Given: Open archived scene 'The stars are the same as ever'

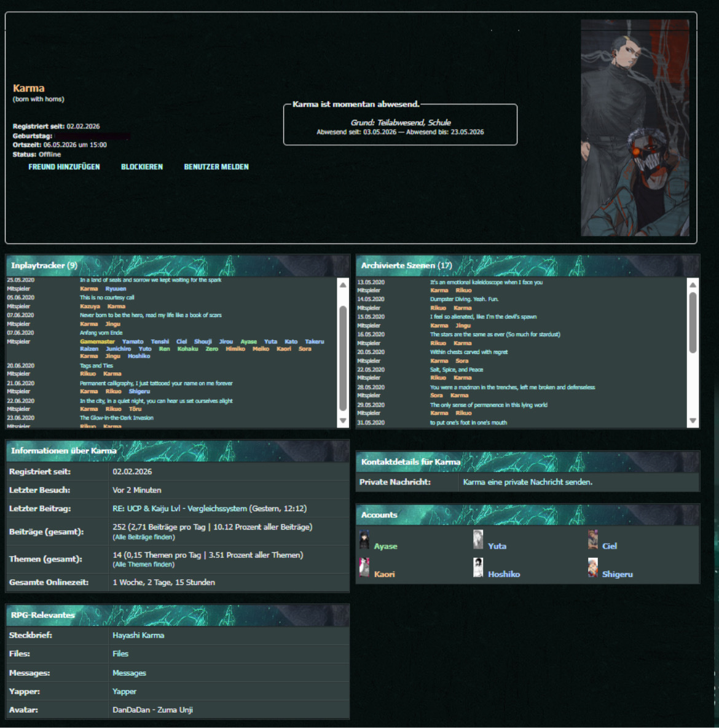Looking at the screenshot, I should click(495, 335).
